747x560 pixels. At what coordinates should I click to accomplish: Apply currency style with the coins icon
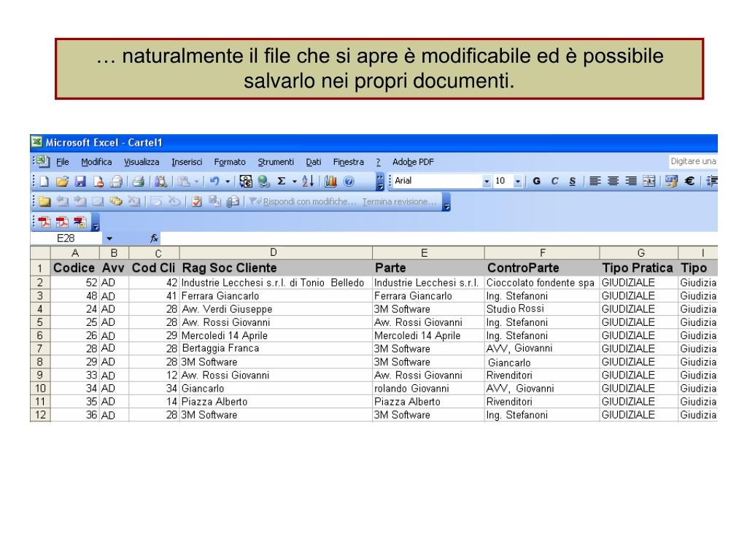click(x=671, y=182)
